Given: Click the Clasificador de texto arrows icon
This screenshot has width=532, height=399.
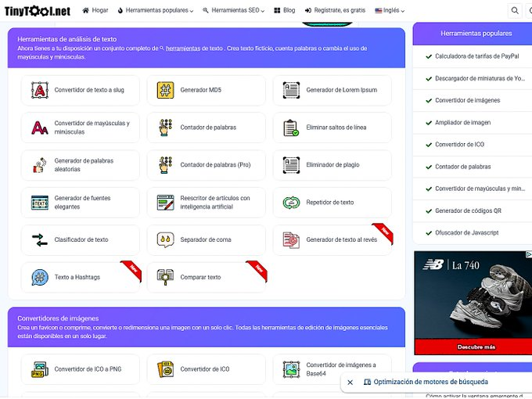Looking at the screenshot, I should coord(40,240).
